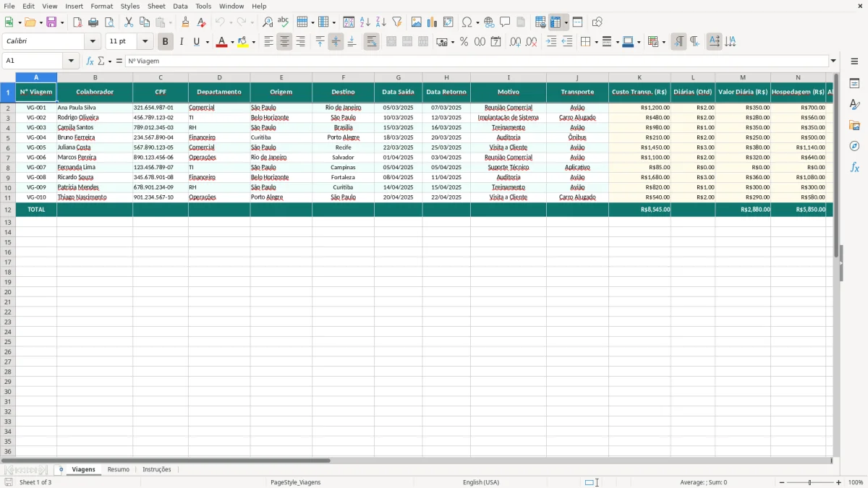The width and height of the screenshot is (868, 488).
Task: Toggle Align Left
Action: (268, 42)
